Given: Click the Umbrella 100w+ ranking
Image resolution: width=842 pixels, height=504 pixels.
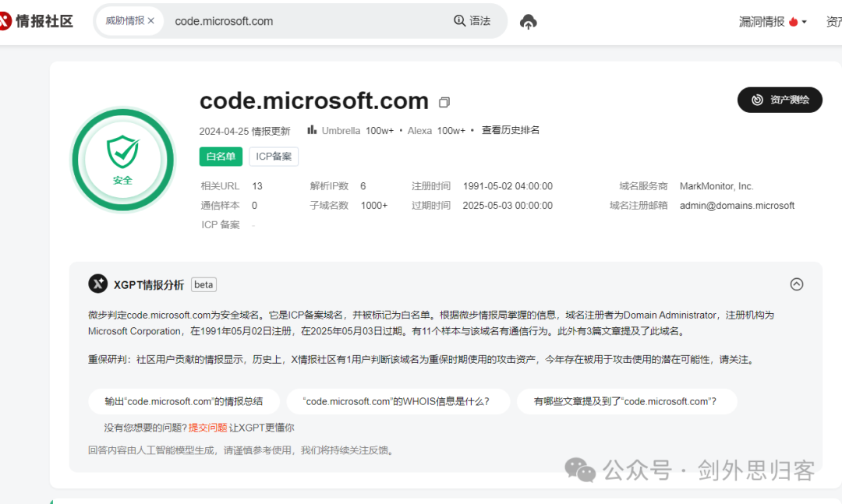Looking at the screenshot, I should point(357,130).
